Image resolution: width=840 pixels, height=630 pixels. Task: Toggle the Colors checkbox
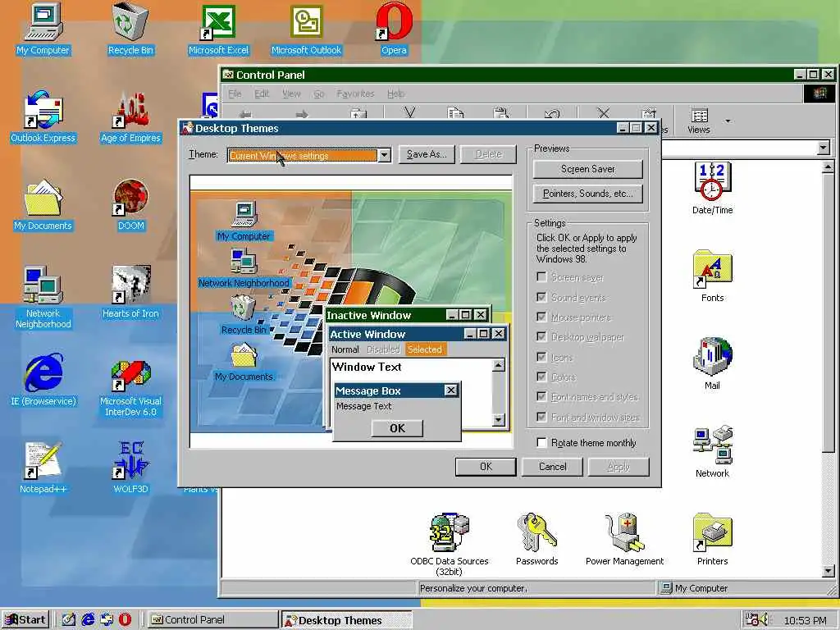[x=541, y=377]
